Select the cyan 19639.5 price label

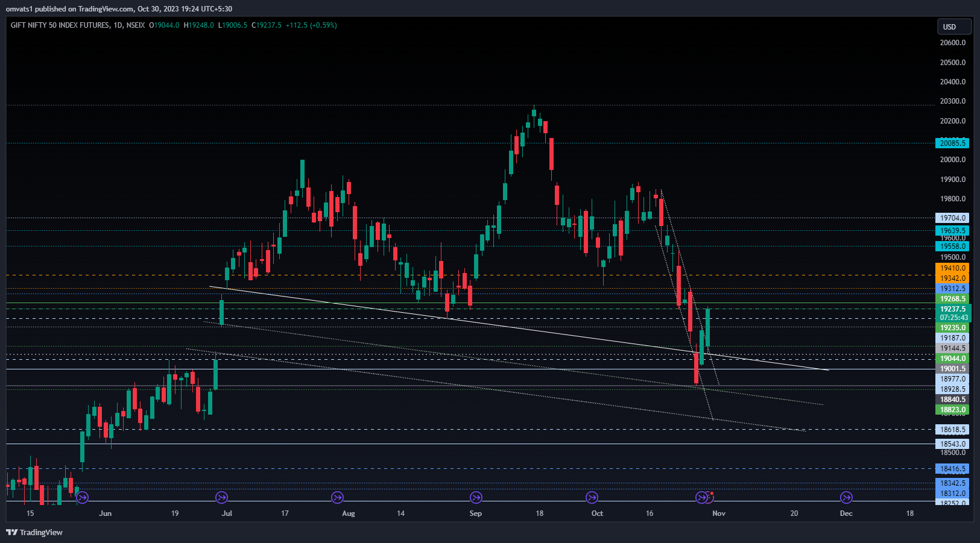952,231
